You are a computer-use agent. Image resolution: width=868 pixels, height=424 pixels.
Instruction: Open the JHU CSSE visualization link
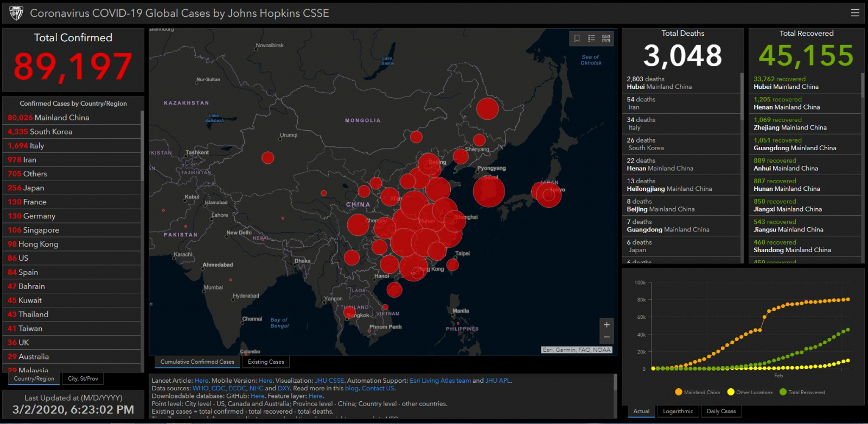tap(329, 381)
